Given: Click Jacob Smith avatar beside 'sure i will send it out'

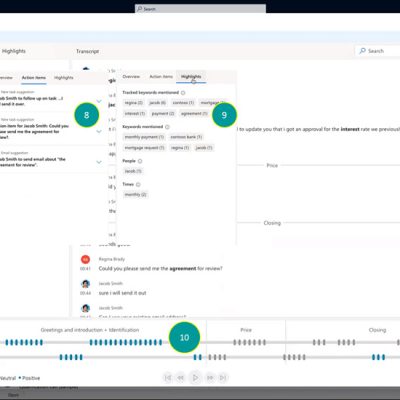Looking at the screenshot, I should [85, 284].
